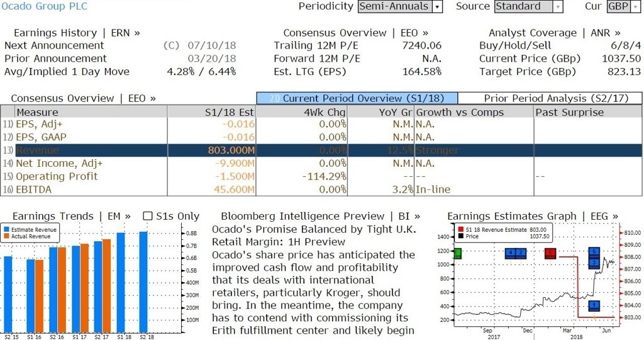Click blue marker labeled 3 on graph
The height and width of the screenshot is (340, 644).
(594, 263)
